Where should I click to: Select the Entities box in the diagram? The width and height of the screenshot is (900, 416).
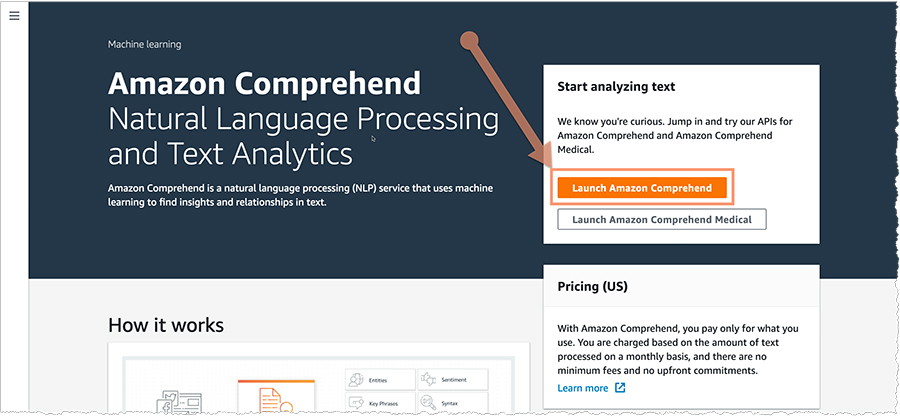(x=381, y=379)
